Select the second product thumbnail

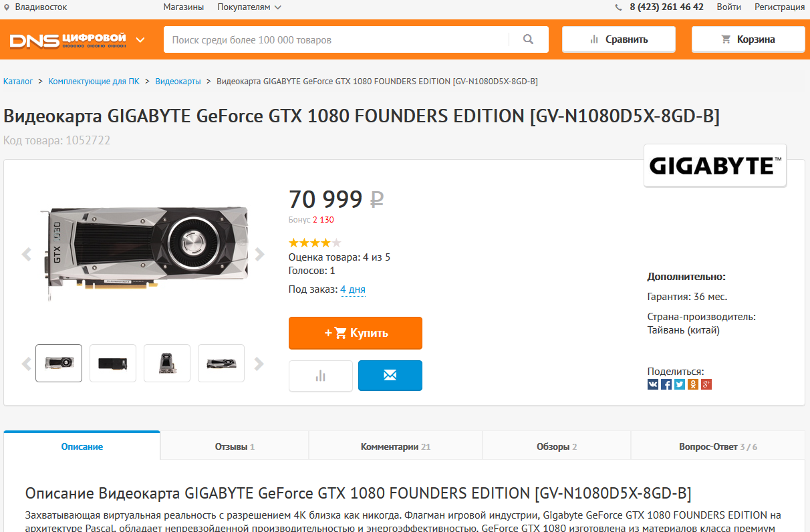coord(113,363)
